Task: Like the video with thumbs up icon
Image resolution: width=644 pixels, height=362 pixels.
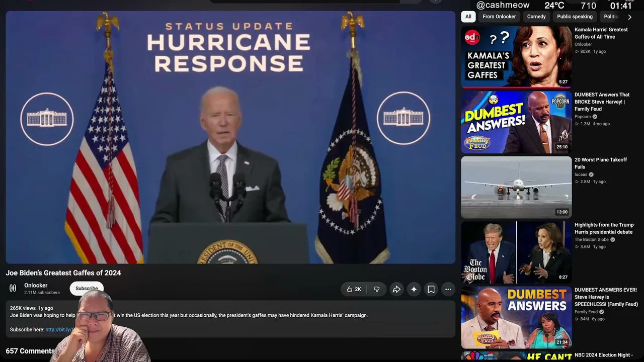Action: pyautogui.click(x=353, y=289)
